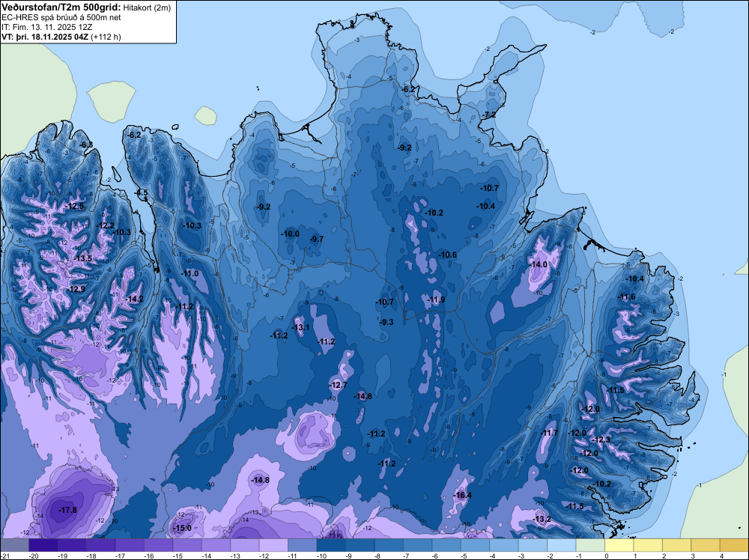Screen dimensions: 749x560
Task: Click the -11.0 temperature value
Action: [x=189, y=273]
